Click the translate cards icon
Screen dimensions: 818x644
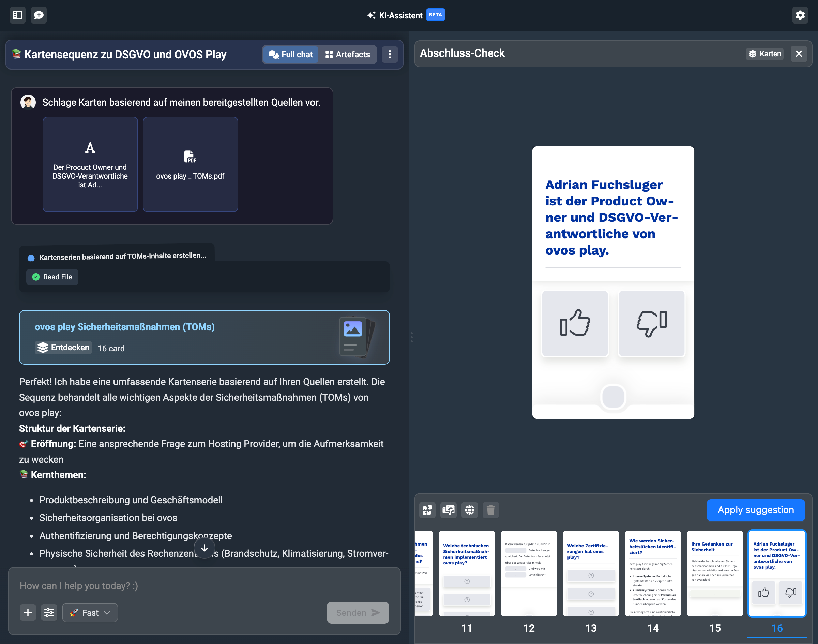pyautogui.click(x=449, y=510)
